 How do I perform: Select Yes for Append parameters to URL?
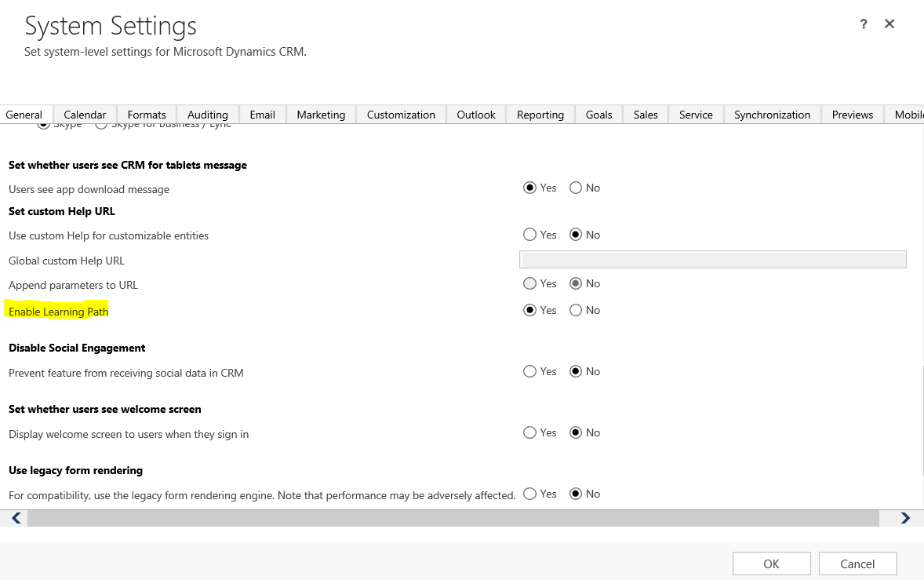point(530,283)
